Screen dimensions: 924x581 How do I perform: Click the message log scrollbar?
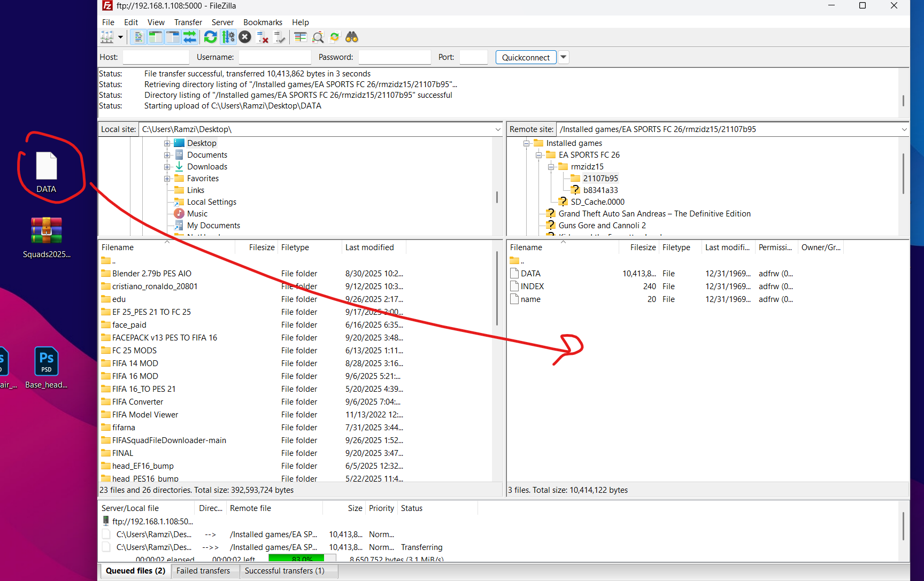click(x=903, y=100)
